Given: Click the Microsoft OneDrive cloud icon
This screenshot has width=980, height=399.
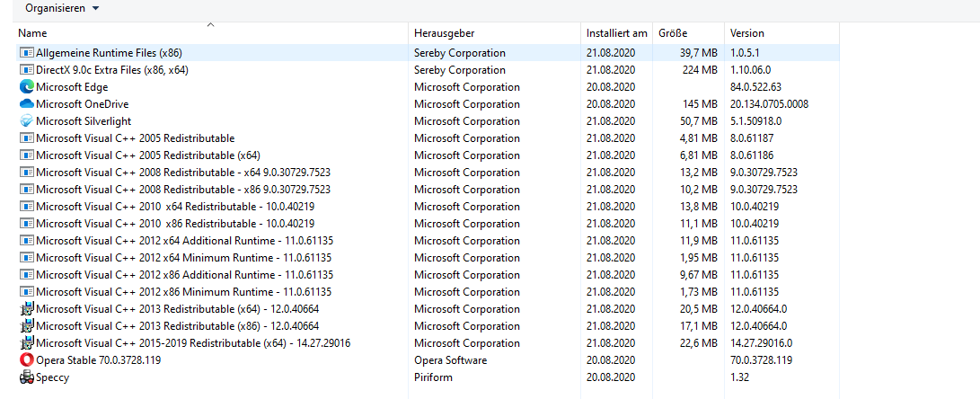Looking at the screenshot, I should pyautogui.click(x=26, y=104).
